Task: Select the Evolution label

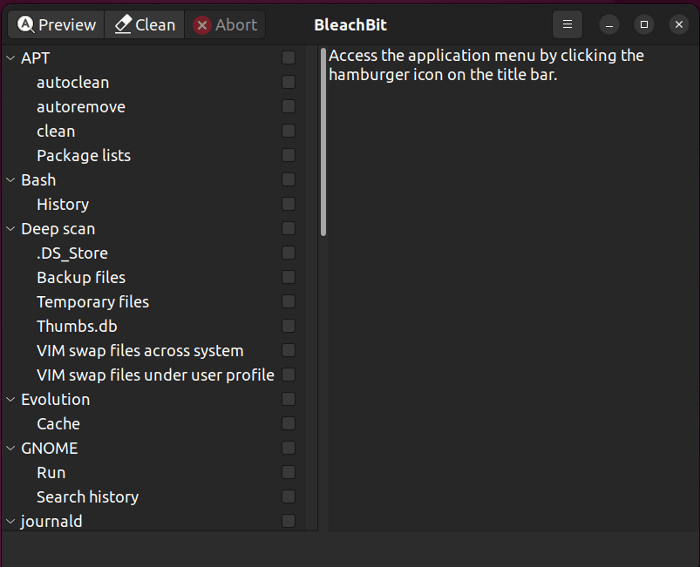Action: (55, 400)
